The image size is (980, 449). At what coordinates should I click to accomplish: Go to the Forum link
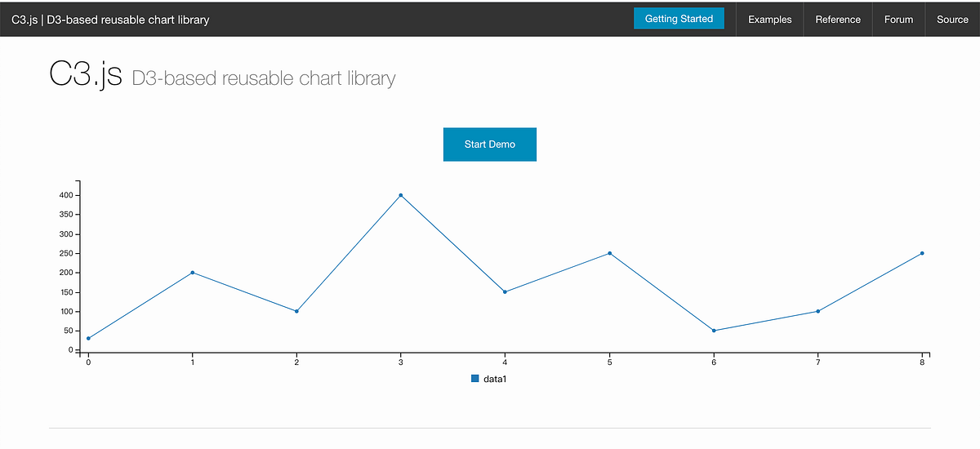click(x=898, y=20)
